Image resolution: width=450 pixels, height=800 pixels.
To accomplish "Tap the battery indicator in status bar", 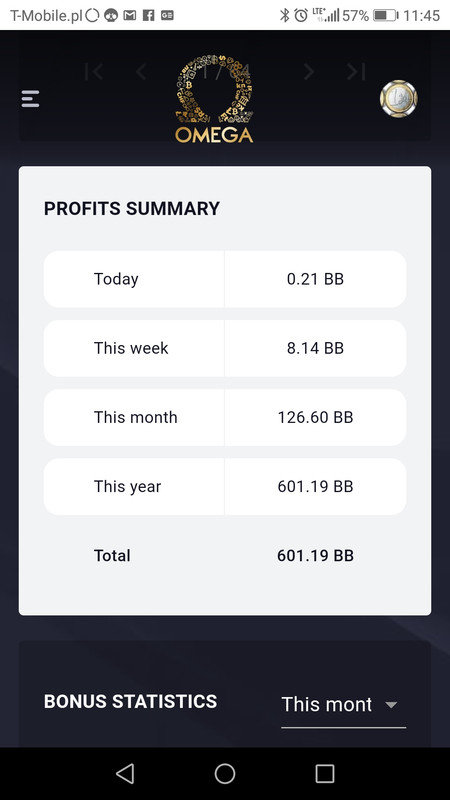I will (x=386, y=15).
